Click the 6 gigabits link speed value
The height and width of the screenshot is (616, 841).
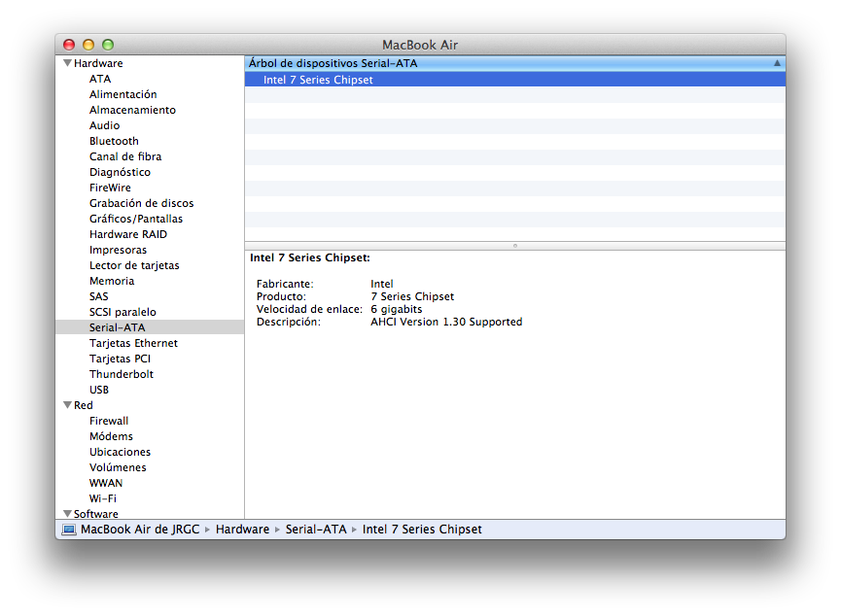click(397, 309)
